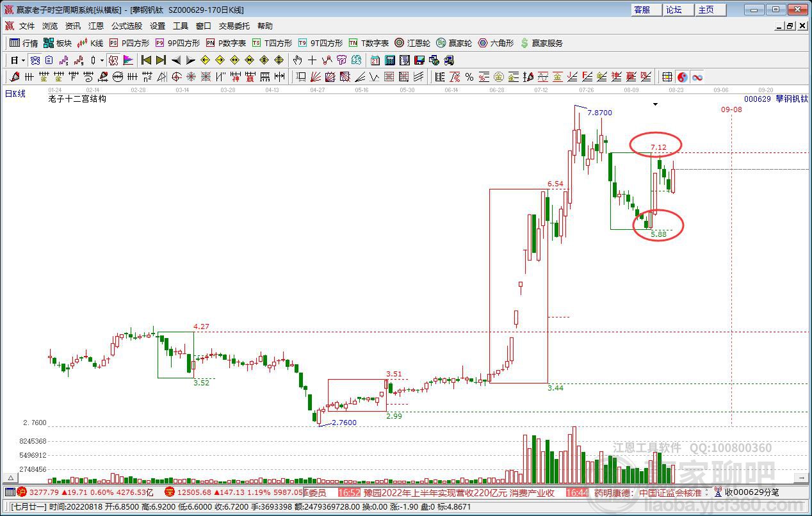Open the 帮助 menu
This screenshot has width=812, height=516.
(265, 26)
